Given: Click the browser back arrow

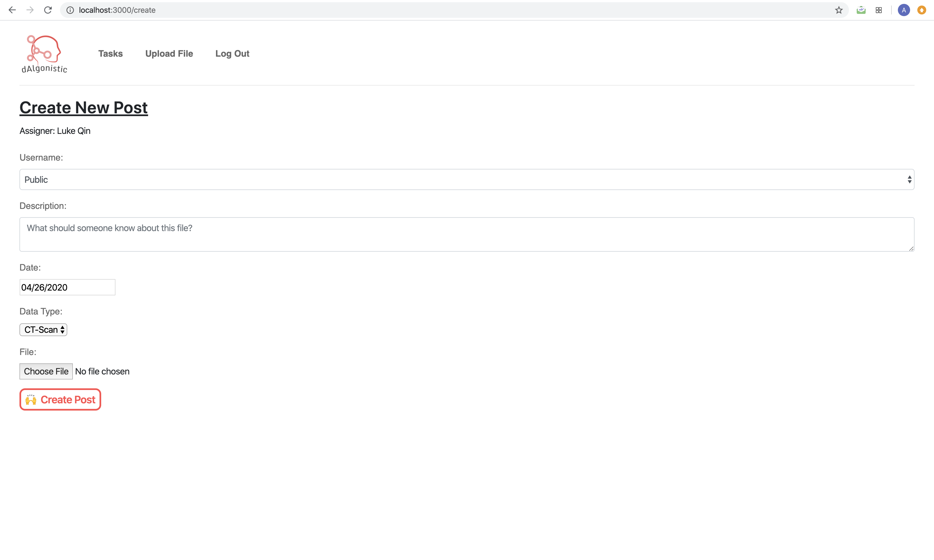Looking at the screenshot, I should coord(12,10).
